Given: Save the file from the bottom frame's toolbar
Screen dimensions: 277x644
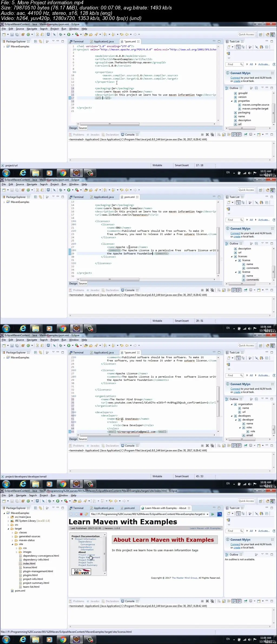Looking at the screenshot, I should (12, 501).
